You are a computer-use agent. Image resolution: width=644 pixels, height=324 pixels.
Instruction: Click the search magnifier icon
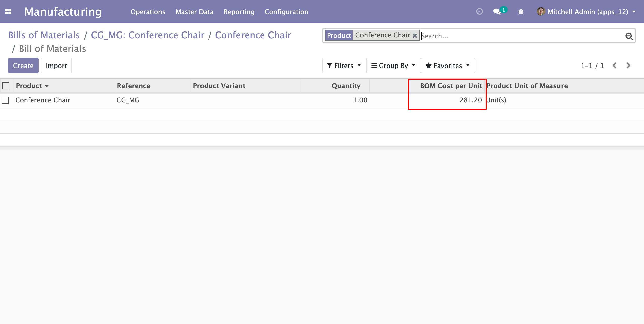pos(629,36)
